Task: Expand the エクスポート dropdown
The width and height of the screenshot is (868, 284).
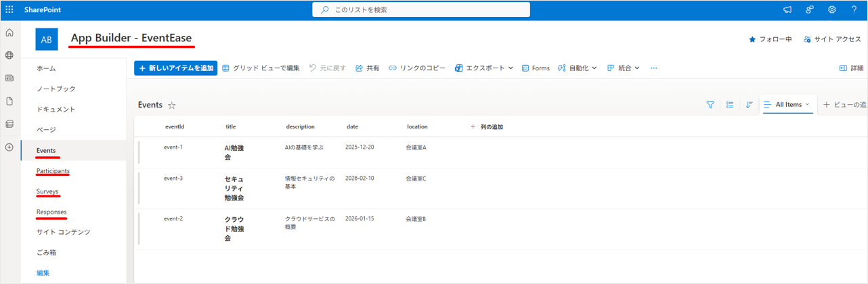Action: click(484, 68)
